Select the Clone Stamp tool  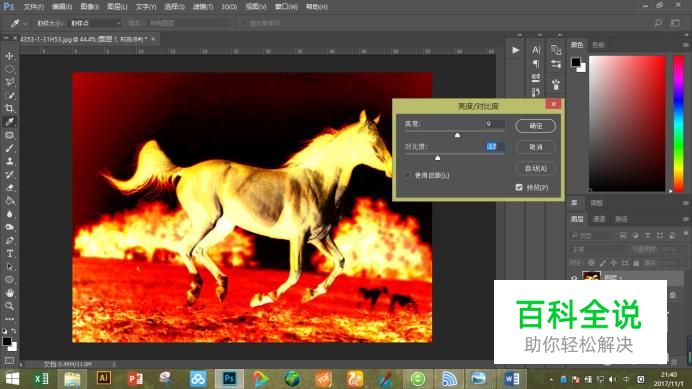9,161
